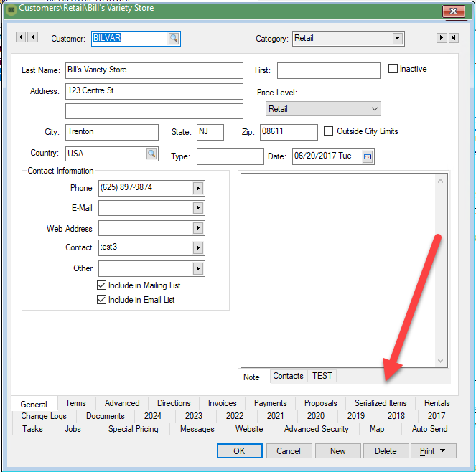Open the Date calendar picker

(x=368, y=156)
